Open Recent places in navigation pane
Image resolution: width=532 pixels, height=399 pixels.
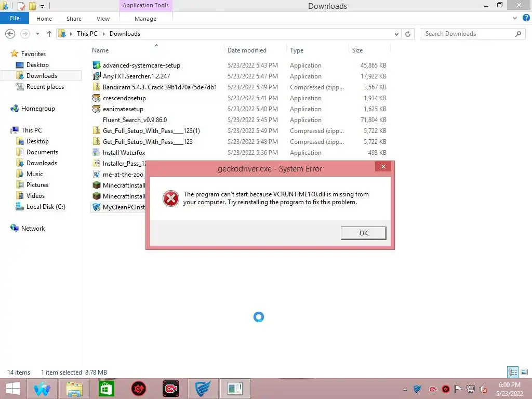coord(45,87)
